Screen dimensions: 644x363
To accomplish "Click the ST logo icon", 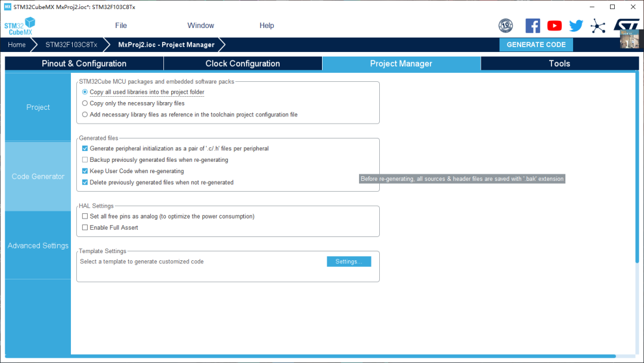I will click(626, 24).
